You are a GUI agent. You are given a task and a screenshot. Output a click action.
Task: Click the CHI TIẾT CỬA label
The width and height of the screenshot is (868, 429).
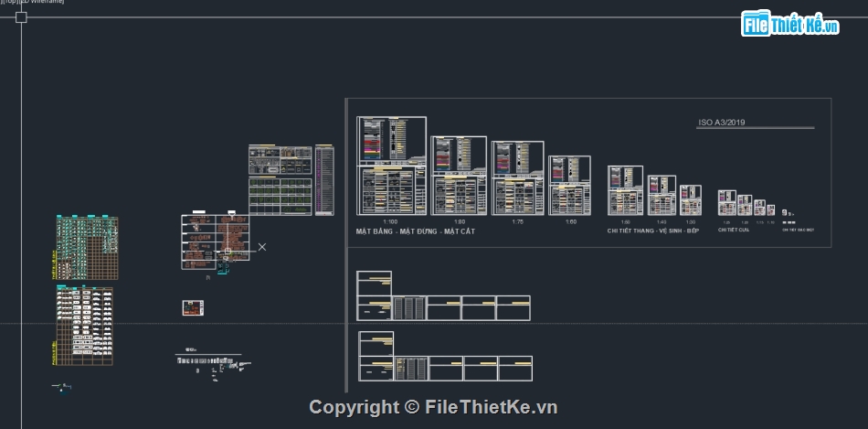[734, 230]
